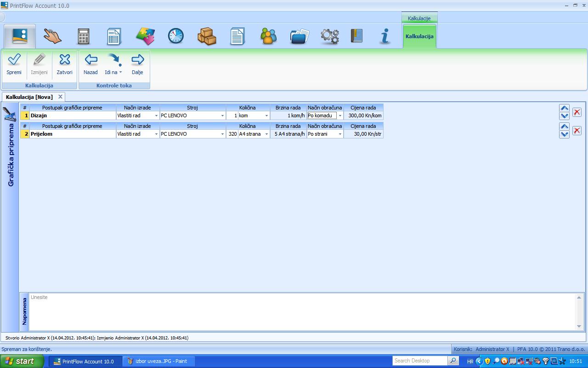Switch to Paint window in taskbar

[x=158, y=361]
